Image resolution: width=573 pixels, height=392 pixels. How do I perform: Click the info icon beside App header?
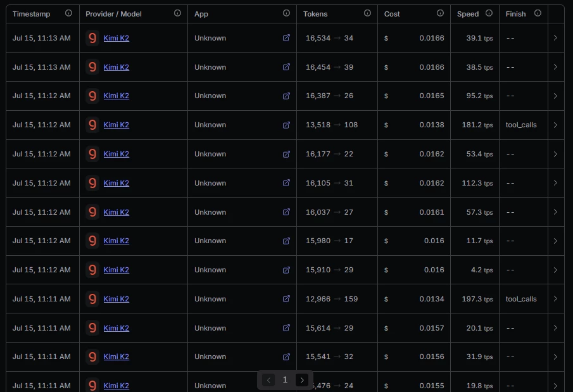pyautogui.click(x=286, y=13)
